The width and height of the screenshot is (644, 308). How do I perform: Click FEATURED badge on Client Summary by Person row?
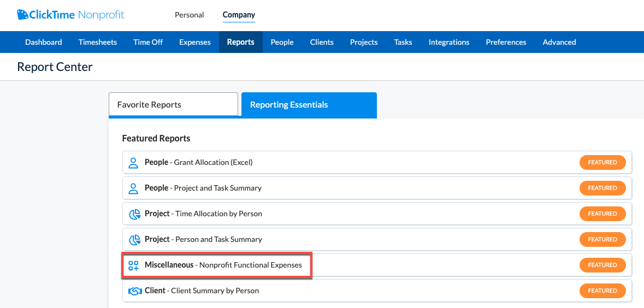point(602,291)
